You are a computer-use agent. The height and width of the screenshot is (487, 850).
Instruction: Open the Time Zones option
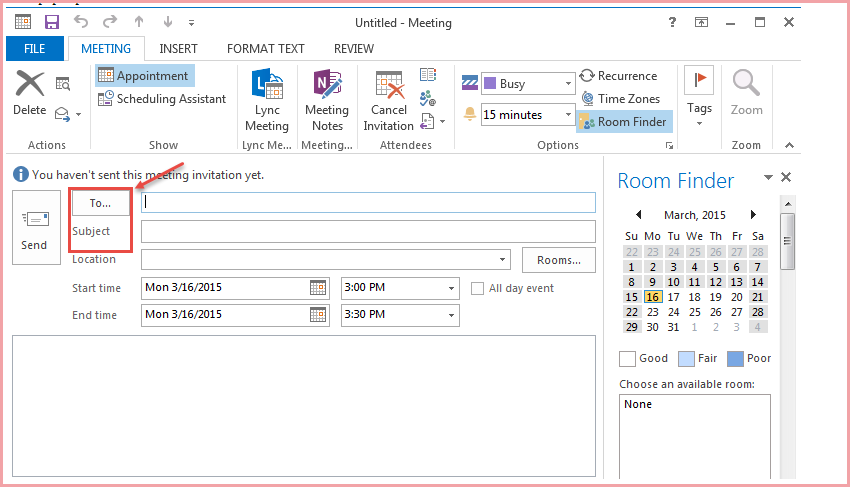pos(621,99)
